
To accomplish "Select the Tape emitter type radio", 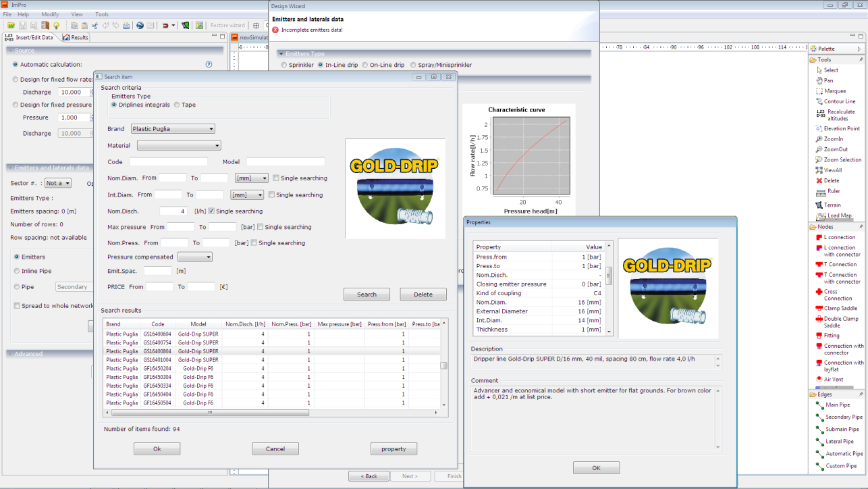I will pyautogui.click(x=177, y=105).
